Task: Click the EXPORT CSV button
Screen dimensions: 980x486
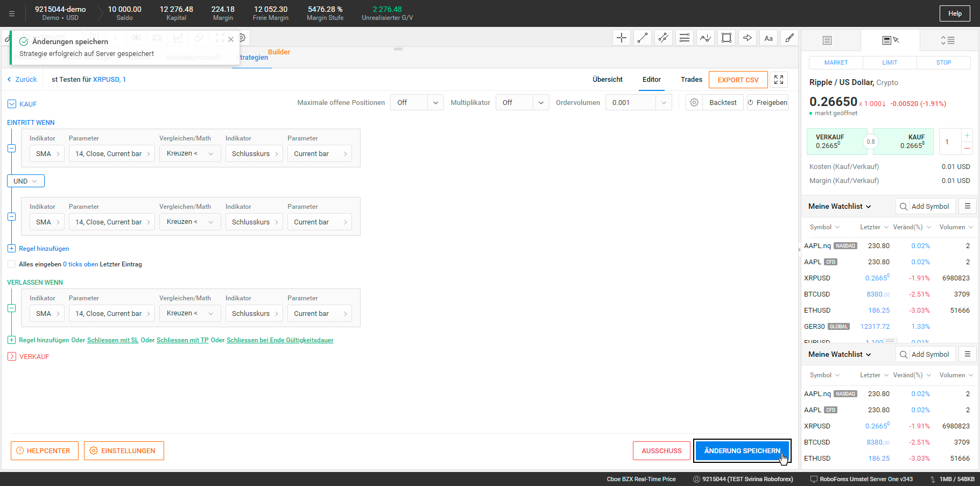Action: 738,80
